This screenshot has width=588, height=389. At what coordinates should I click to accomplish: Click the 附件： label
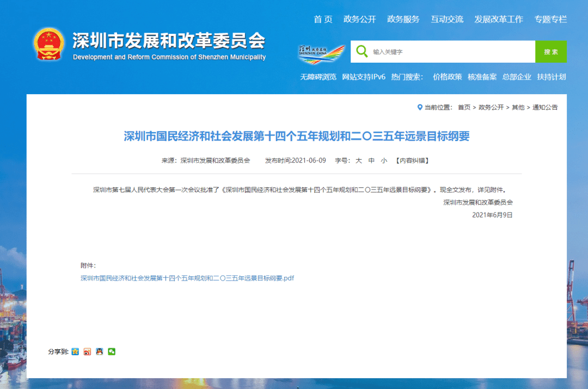point(88,265)
